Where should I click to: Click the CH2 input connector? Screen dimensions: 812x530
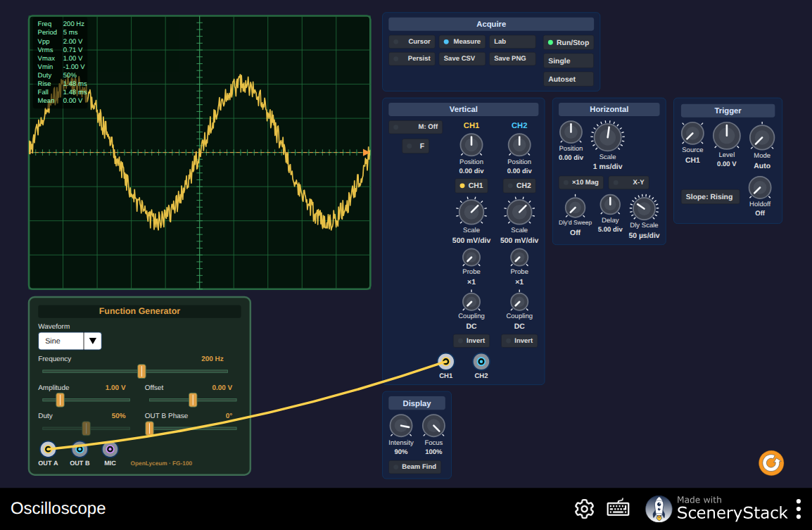tap(481, 361)
